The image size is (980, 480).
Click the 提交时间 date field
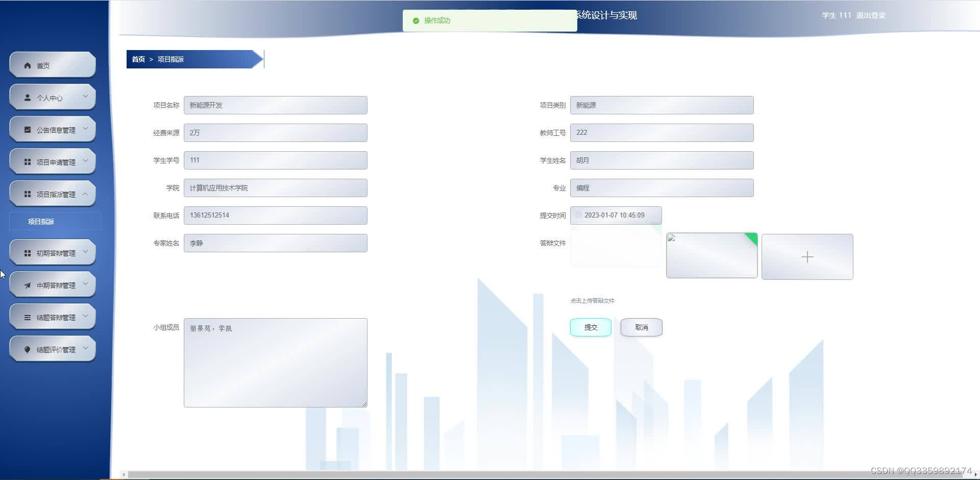tap(616, 215)
